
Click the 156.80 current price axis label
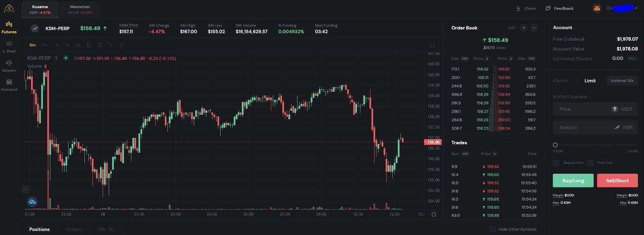[433, 141]
